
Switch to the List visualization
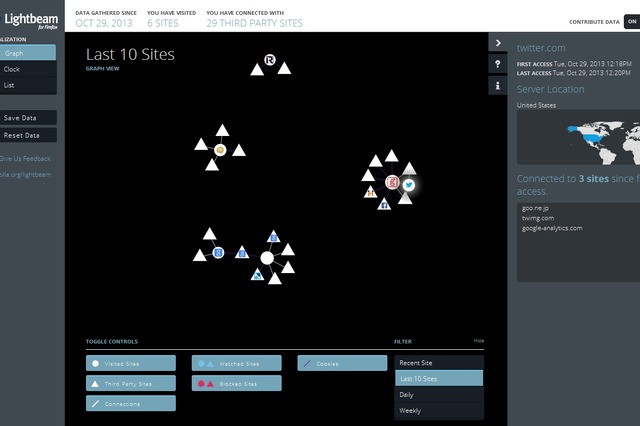click(28, 85)
